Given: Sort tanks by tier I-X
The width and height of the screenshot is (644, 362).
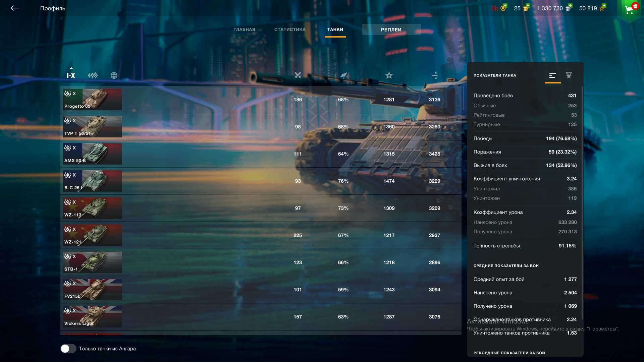Looking at the screenshot, I should 71,75.
